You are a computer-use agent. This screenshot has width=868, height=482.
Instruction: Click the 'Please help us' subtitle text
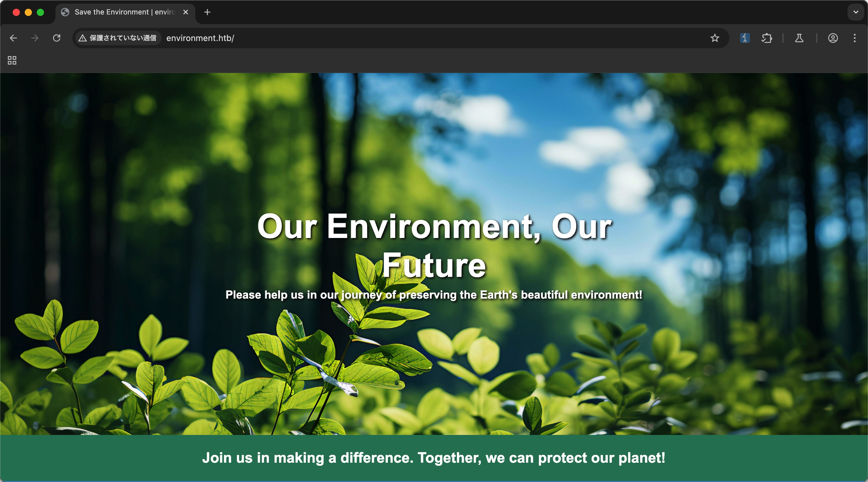pyautogui.click(x=434, y=295)
